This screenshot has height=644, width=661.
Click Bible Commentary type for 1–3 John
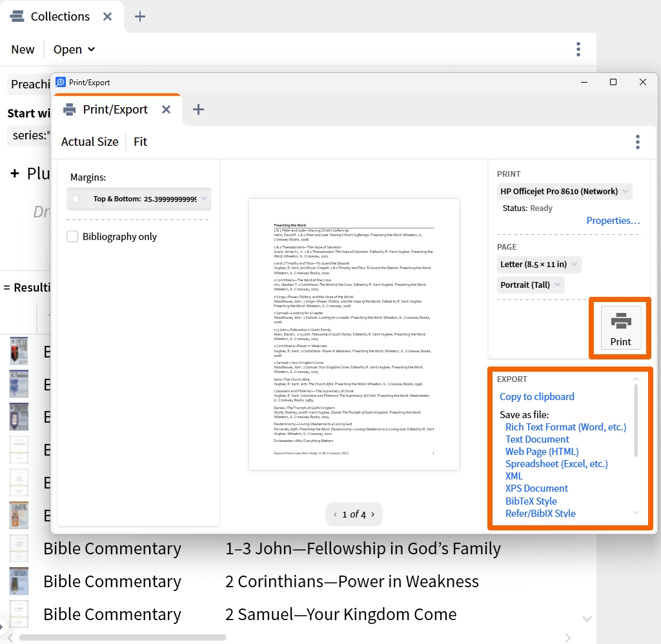tap(112, 548)
